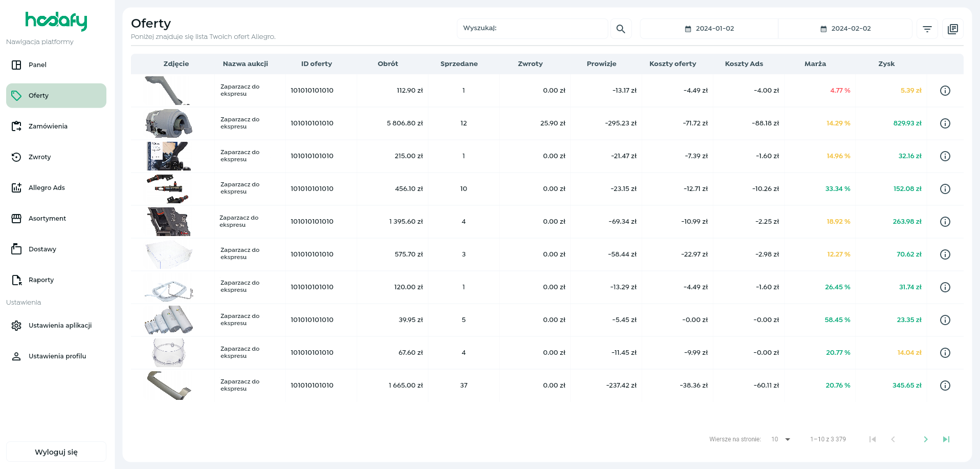Go to next page of offers
The height and width of the screenshot is (469, 980).
tap(925, 439)
